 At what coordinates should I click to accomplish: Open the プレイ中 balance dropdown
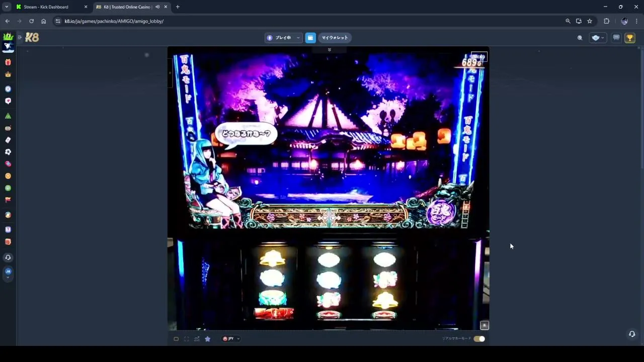[283, 38]
